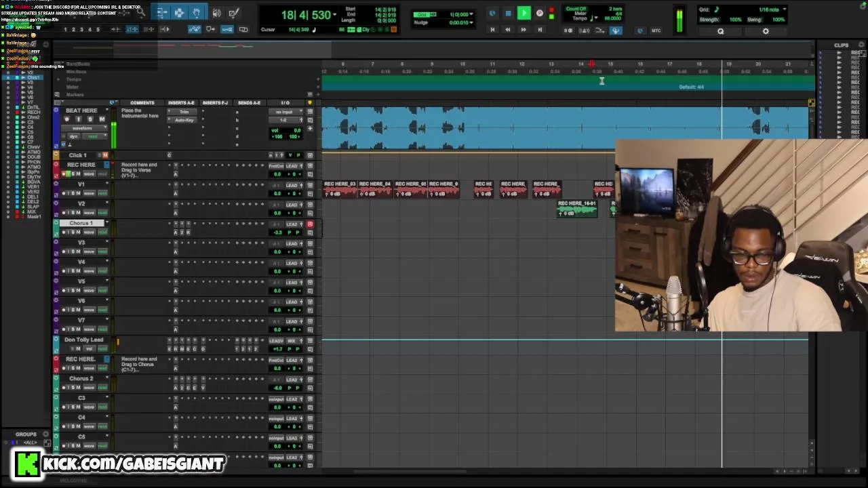Open the V1 track name dropdown arrow
Image resolution: width=868 pixels, height=488 pixels.
pos(106,183)
